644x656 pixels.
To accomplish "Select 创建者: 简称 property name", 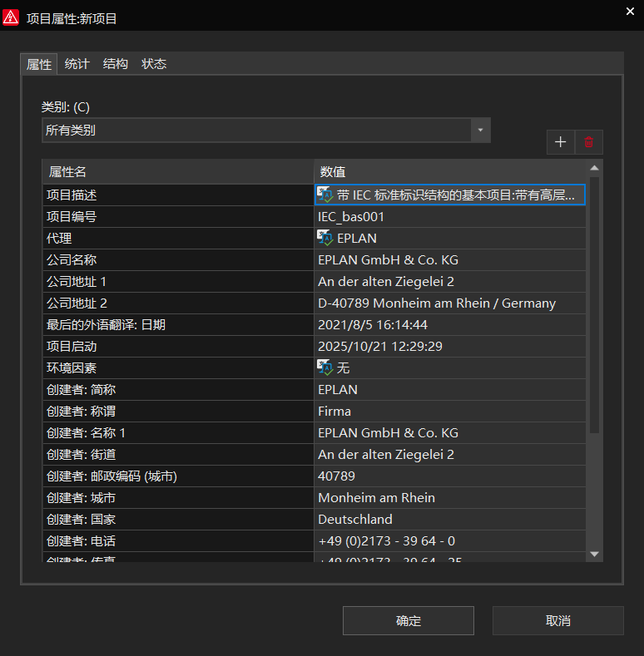I will (x=178, y=389).
